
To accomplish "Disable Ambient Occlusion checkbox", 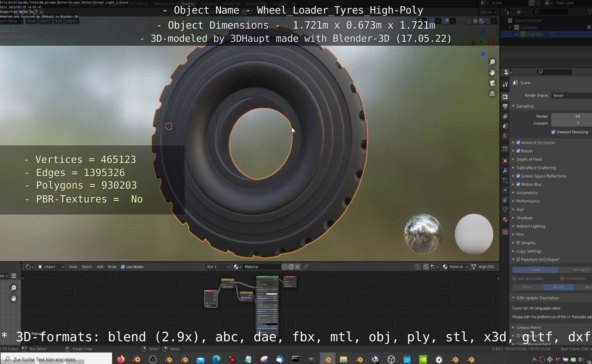I will tap(518, 142).
